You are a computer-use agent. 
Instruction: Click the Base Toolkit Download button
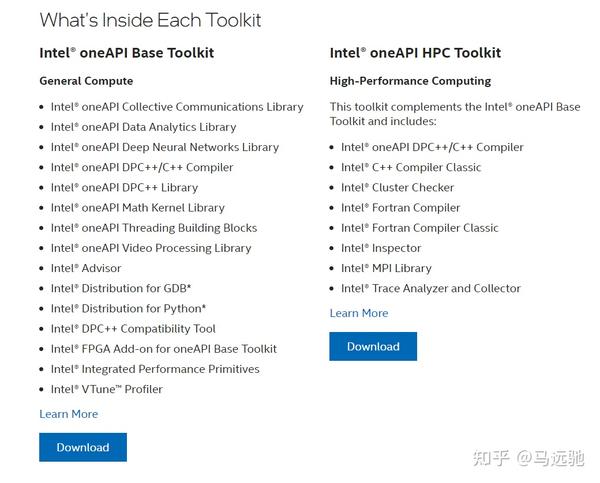coord(83,447)
